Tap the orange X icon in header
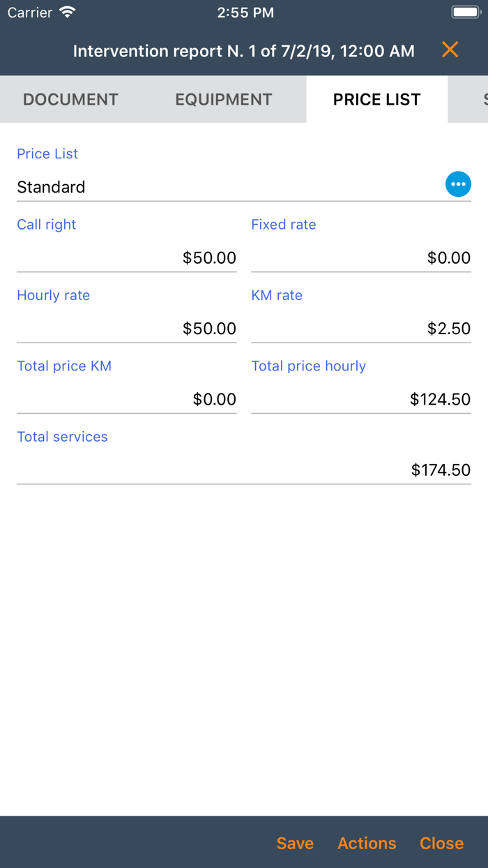This screenshot has width=488, height=868. click(450, 50)
